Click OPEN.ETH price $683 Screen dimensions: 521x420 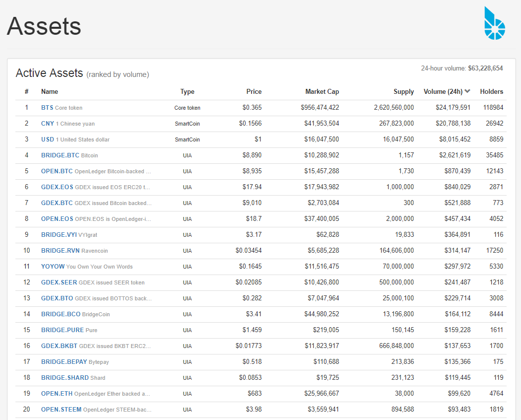tap(255, 393)
